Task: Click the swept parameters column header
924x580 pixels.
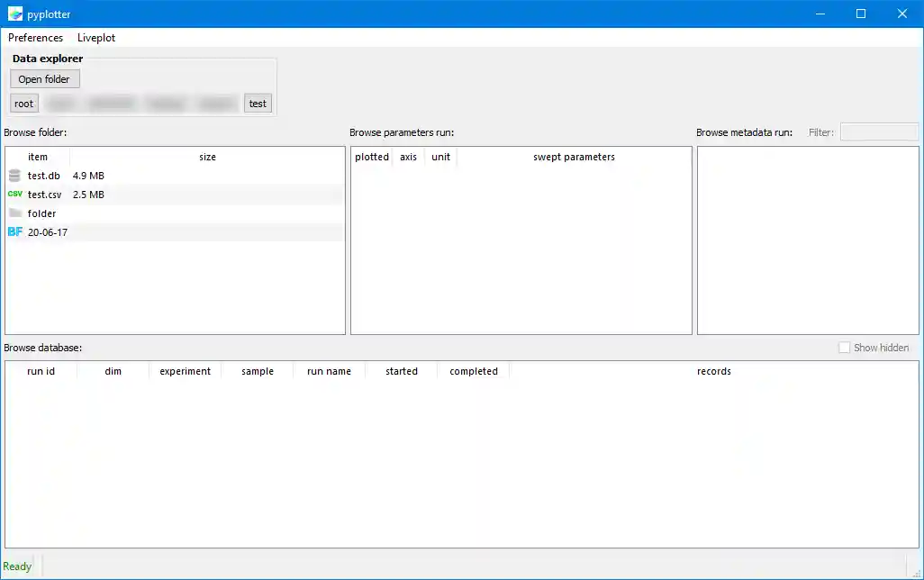Action: coord(574,157)
